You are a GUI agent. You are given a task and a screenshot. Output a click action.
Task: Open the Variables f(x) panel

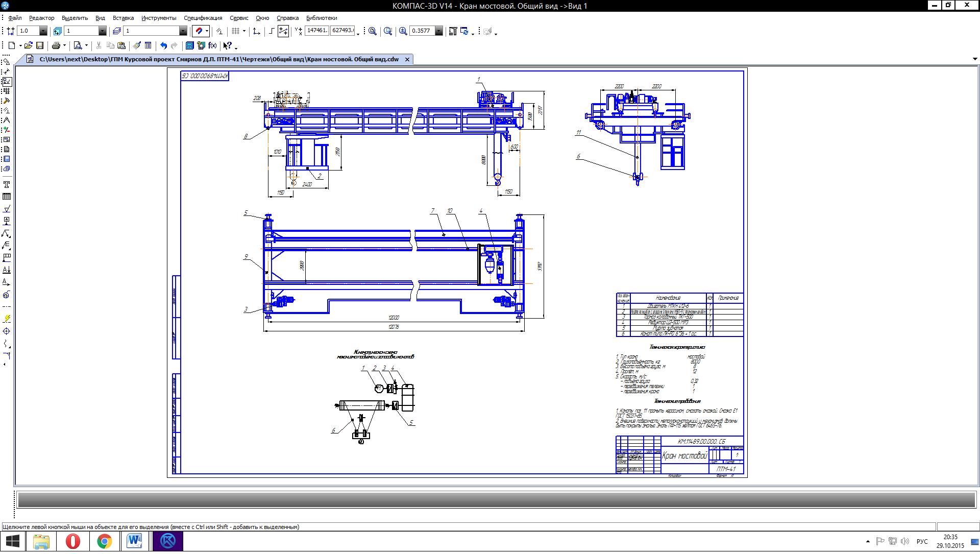[212, 45]
